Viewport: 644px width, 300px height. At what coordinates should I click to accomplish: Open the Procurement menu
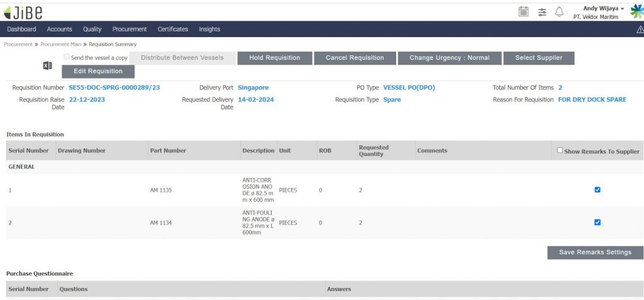130,29
